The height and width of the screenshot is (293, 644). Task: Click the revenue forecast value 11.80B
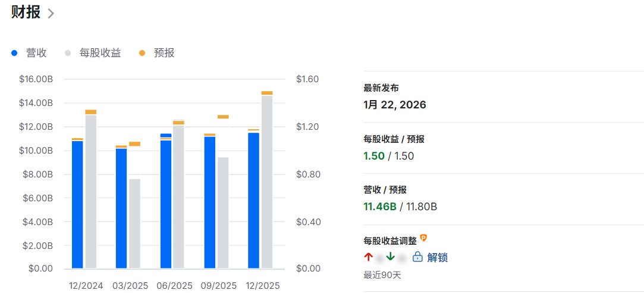(422, 207)
